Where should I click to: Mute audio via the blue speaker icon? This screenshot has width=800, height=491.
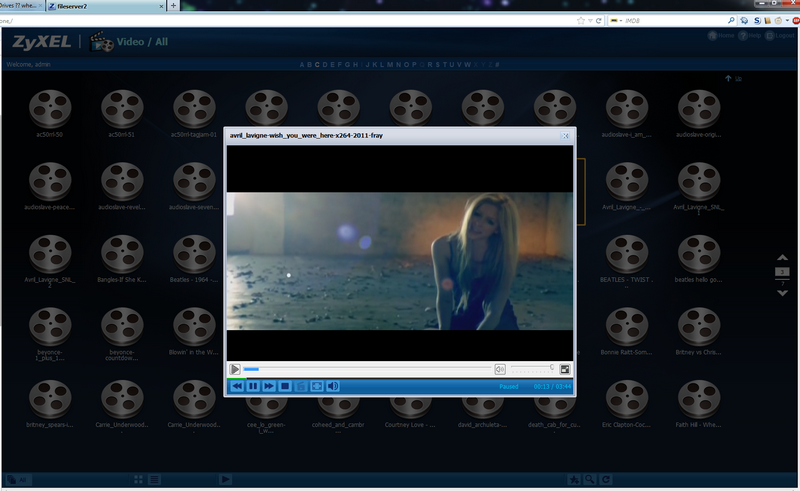click(x=333, y=386)
